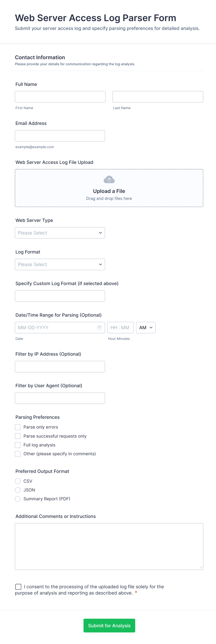This screenshot has height=644, width=216.
Task: Choose JSON as output format
Action: coord(18,490)
